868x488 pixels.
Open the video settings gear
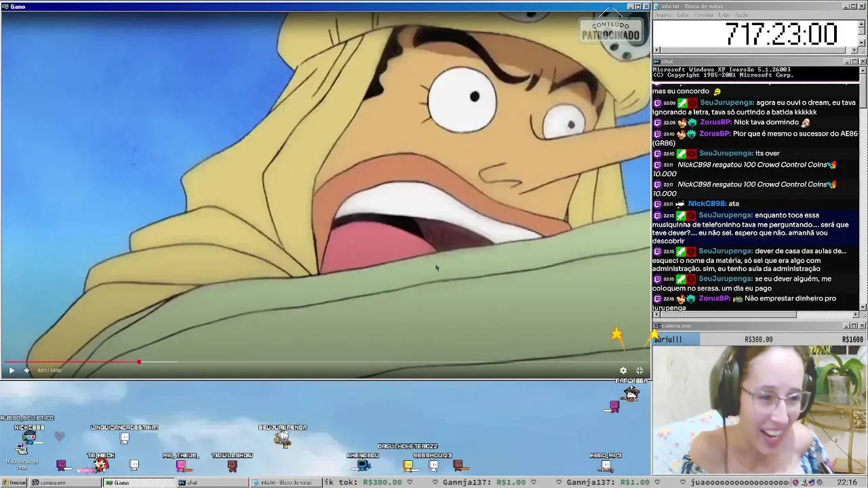pyautogui.click(x=623, y=370)
